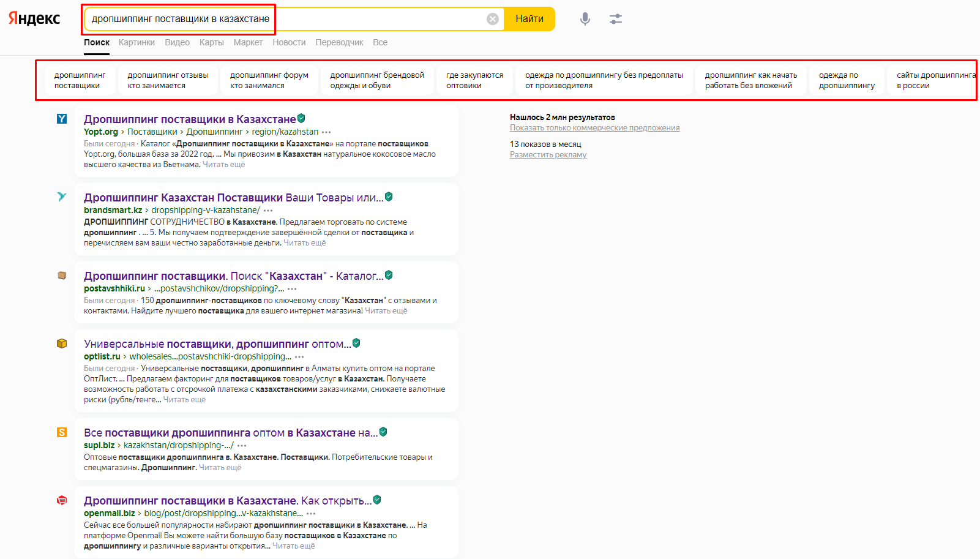Start voice search with the microphone icon
This screenshot has height=559, width=980.
click(x=585, y=19)
